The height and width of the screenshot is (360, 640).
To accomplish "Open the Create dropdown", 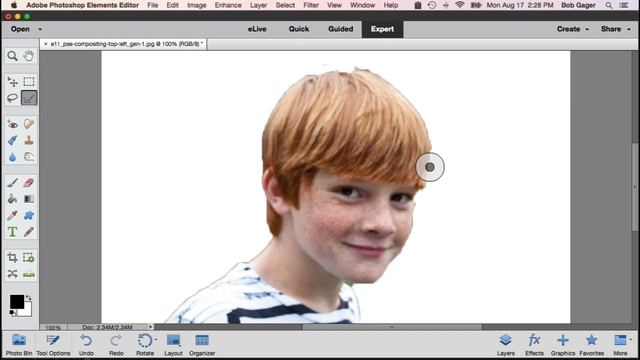I will click(x=573, y=29).
